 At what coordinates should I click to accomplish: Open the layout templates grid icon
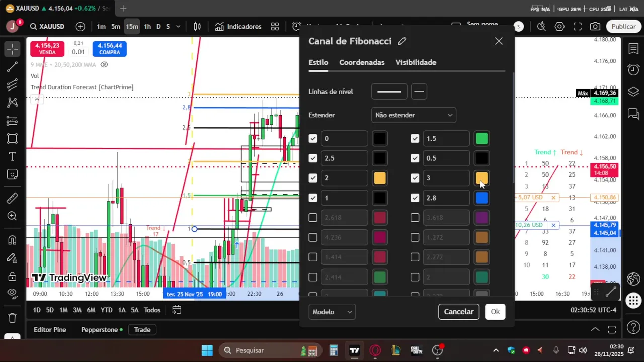(275, 27)
